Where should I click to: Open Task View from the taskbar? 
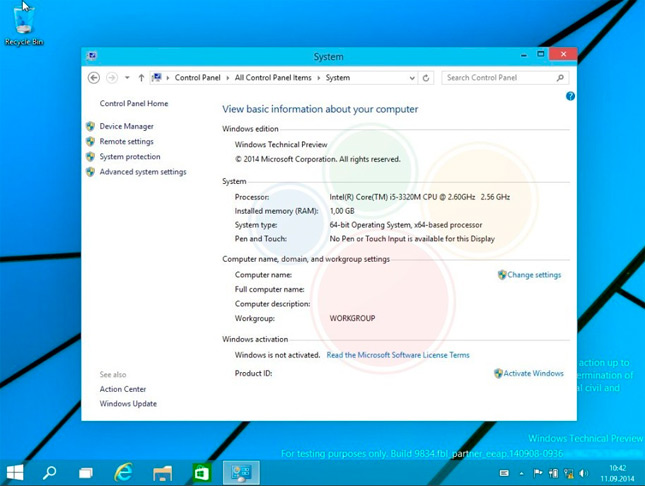pos(86,473)
